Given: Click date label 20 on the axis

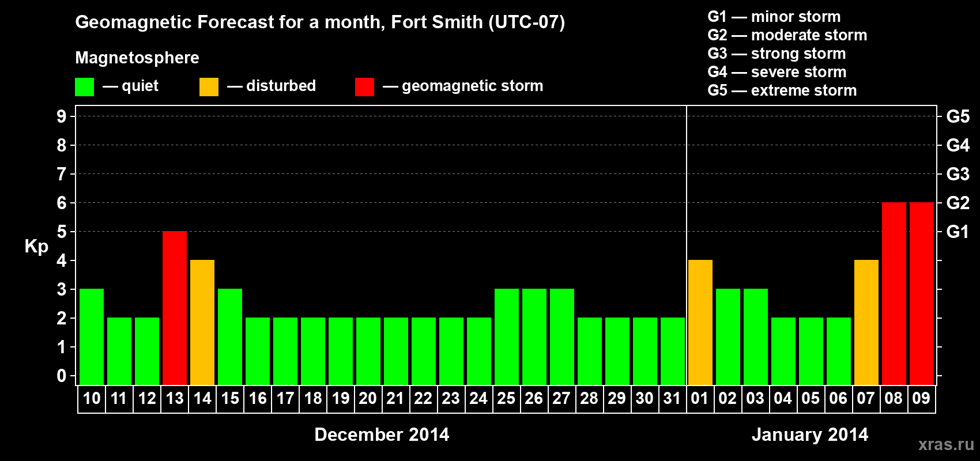Looking at the screenshot, I should pyautogui.click(x=368, y=399).
